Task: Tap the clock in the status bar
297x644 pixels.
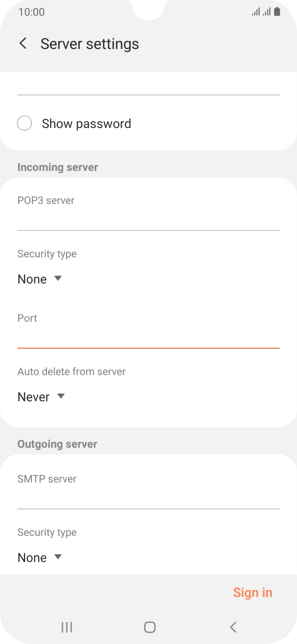Action: [x=29, y=12]
